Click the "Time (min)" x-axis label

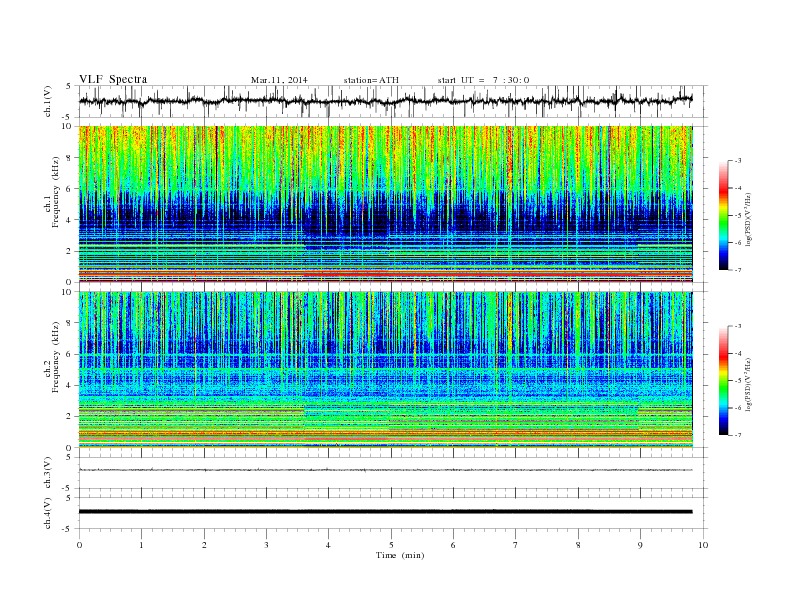tap(400, 555)
